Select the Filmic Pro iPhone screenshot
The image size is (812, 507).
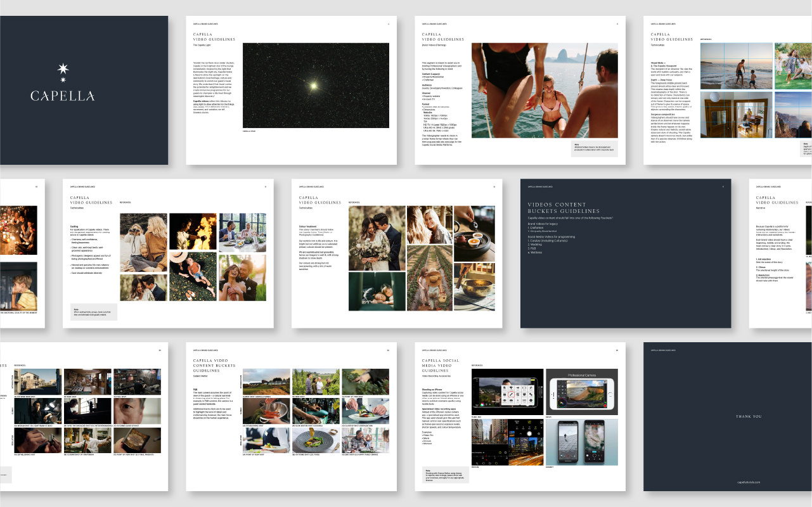click(x=508, y=392)
